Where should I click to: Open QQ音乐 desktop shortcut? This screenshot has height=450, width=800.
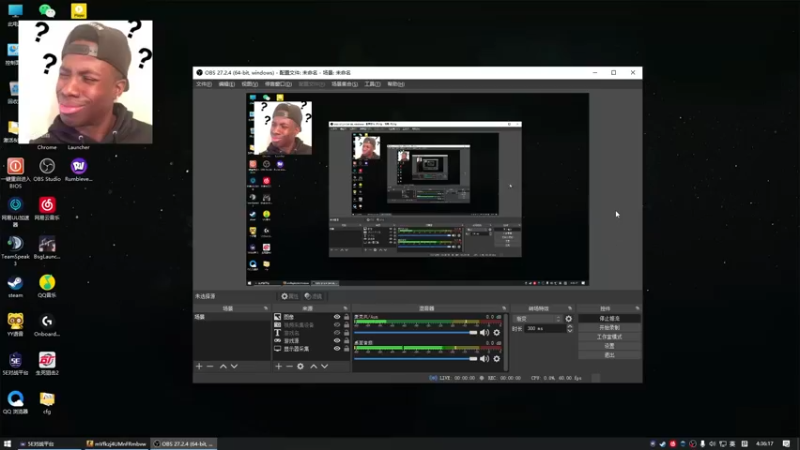[47, 286]
